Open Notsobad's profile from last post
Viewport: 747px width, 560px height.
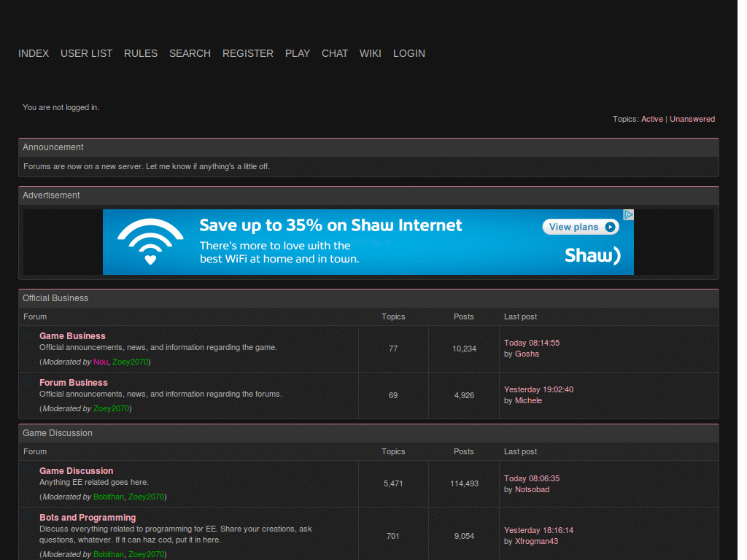pos(533,489)
